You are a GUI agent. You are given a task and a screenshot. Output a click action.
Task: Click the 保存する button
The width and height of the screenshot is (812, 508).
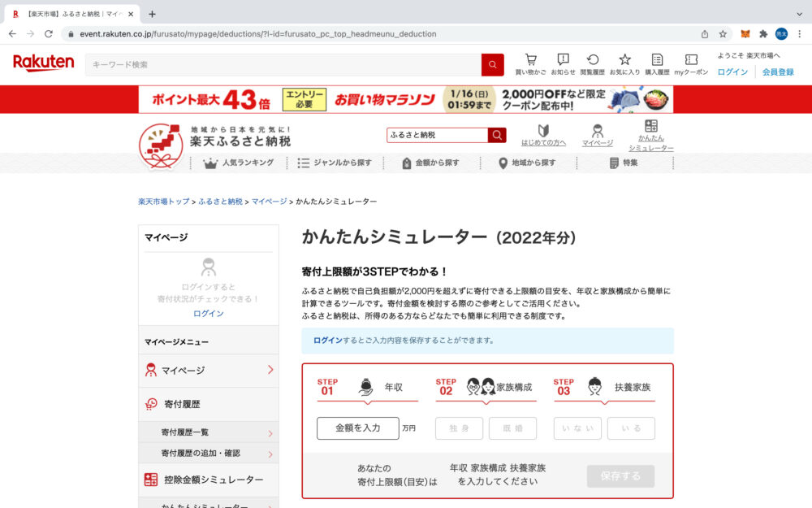click(620, 475)
